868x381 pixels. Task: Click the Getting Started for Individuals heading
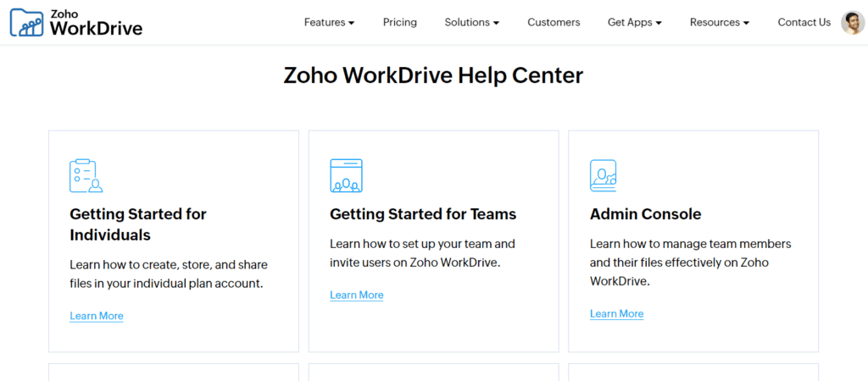pyautogui.click(x=138, y=224)
